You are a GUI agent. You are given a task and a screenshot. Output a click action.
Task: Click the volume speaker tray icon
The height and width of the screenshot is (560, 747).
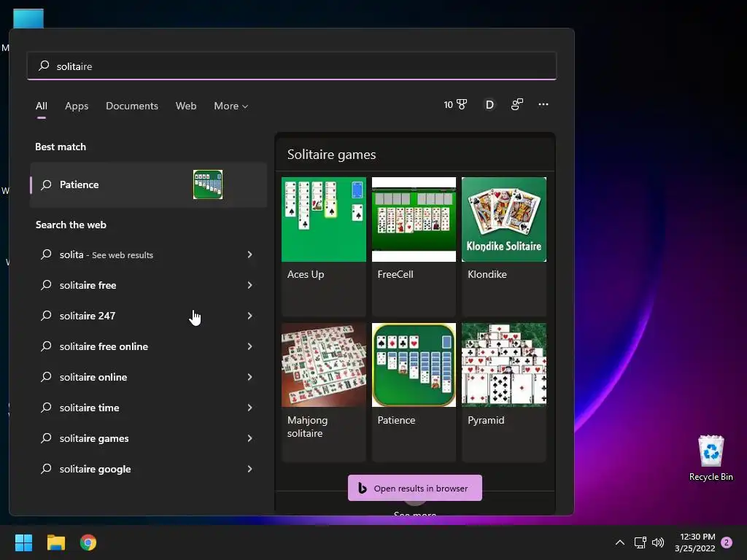pos(658,542)
